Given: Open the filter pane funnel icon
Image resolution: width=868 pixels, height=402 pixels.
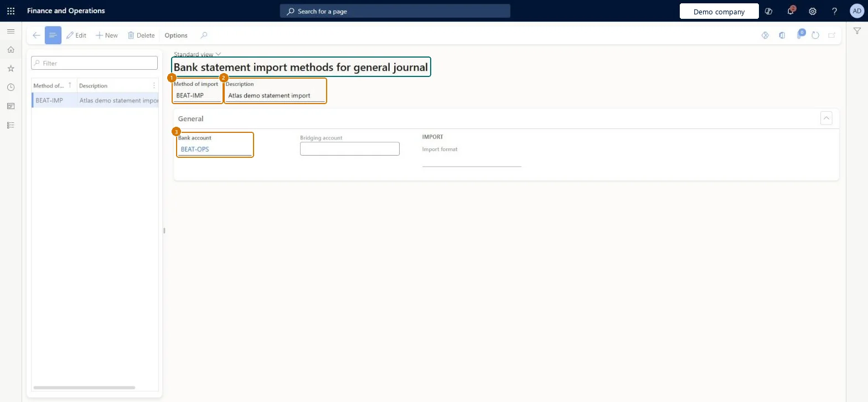Looking at the screenshot, I should (x=857, y=32).
